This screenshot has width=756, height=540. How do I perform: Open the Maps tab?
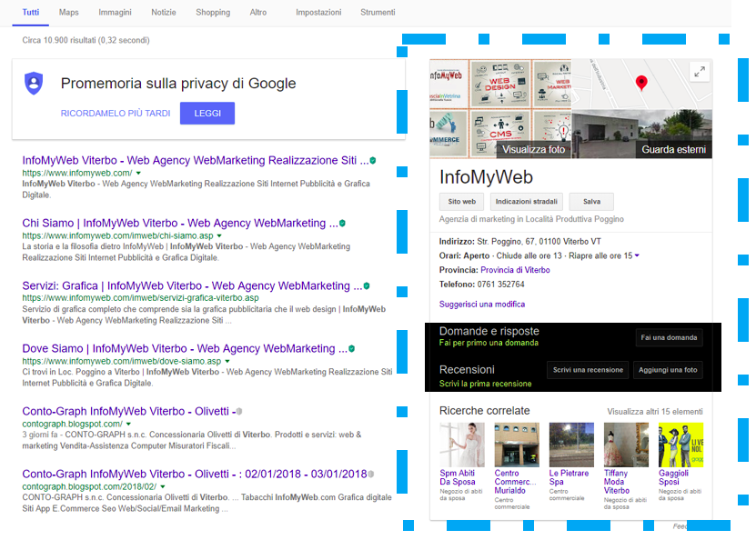click(x=69, y=12)
